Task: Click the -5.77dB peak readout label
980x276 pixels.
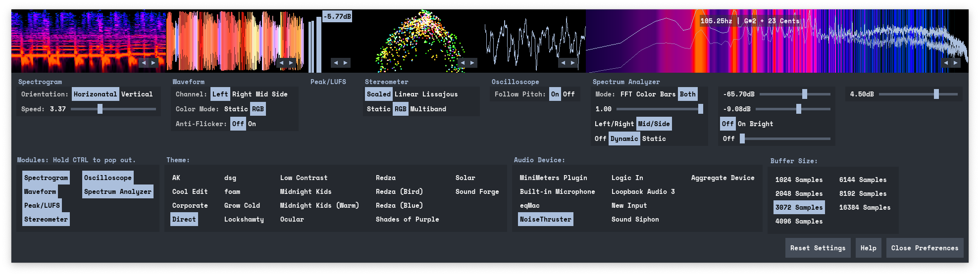Action: pyautogui.click(x=337, y=16)
